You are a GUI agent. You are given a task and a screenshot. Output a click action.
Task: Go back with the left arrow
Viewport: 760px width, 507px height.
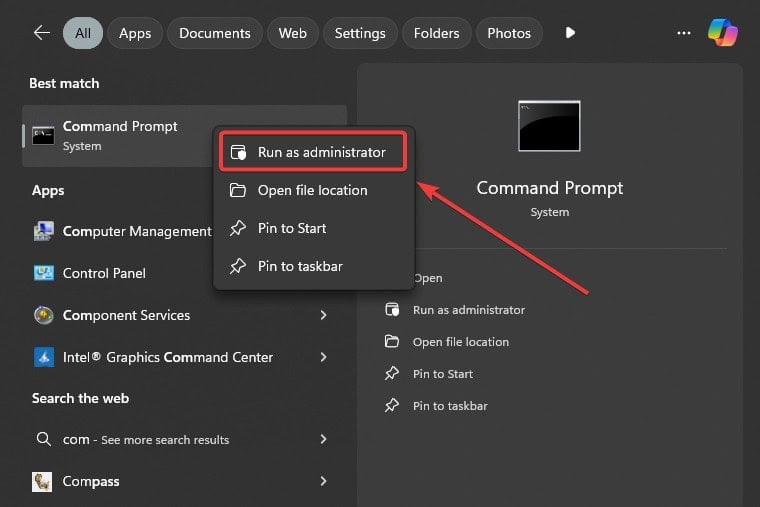point(42,33)
